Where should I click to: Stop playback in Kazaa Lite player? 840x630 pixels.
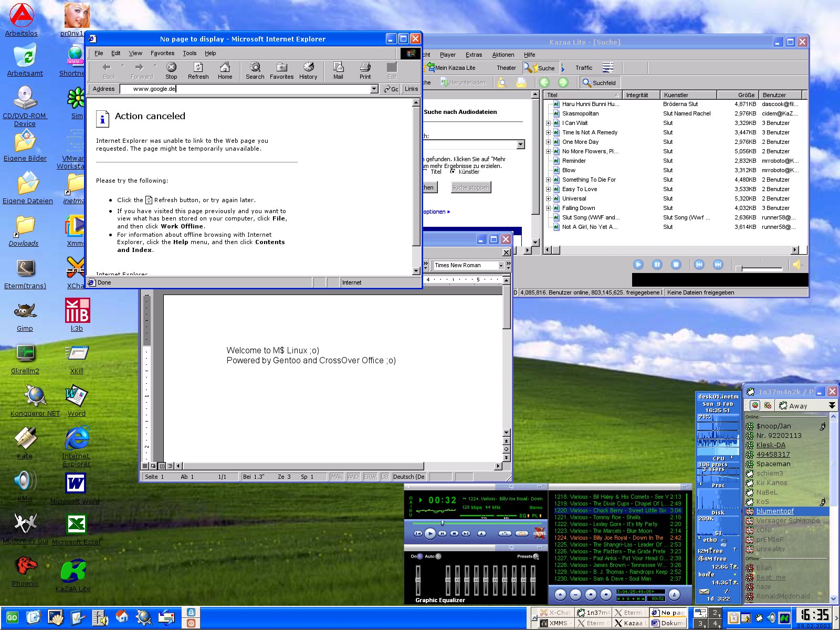(x=676, y=265)
